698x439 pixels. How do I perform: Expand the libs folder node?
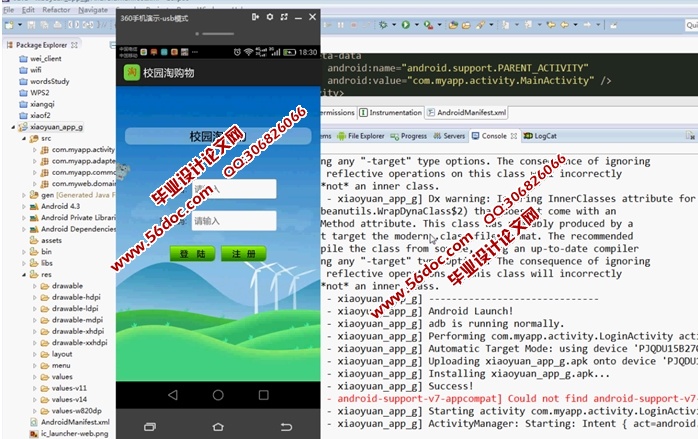coord(24,263)
